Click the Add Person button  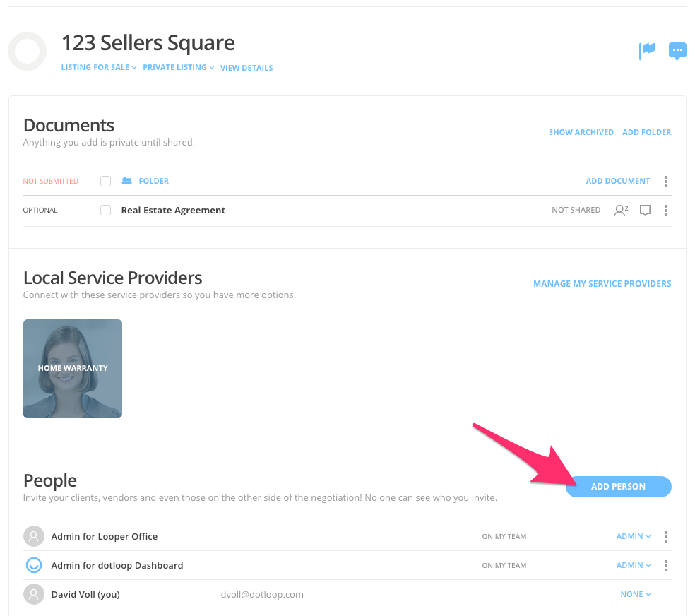(x=618, y=487)
